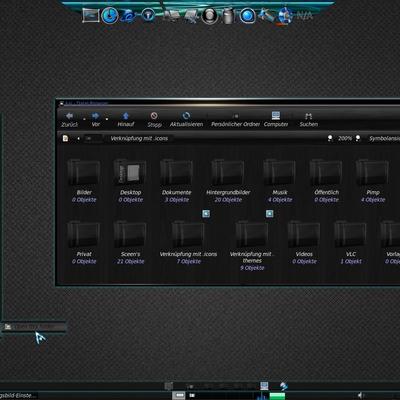
Task: Open the Symbolansicht view dropdown
Action: coord(384,138)
